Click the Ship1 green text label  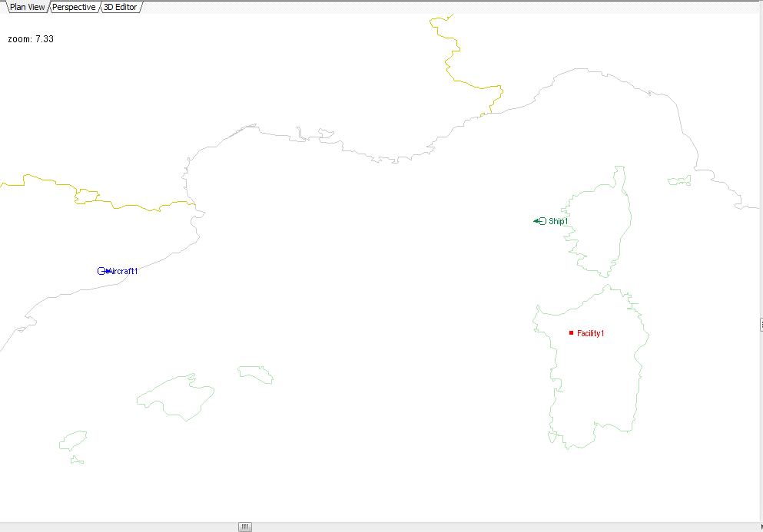click(x=559, y=221)
